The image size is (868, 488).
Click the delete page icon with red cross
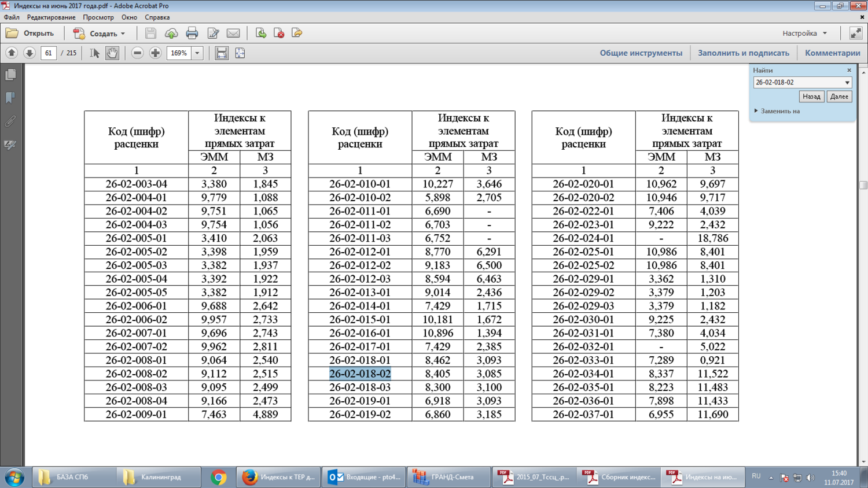279,34
